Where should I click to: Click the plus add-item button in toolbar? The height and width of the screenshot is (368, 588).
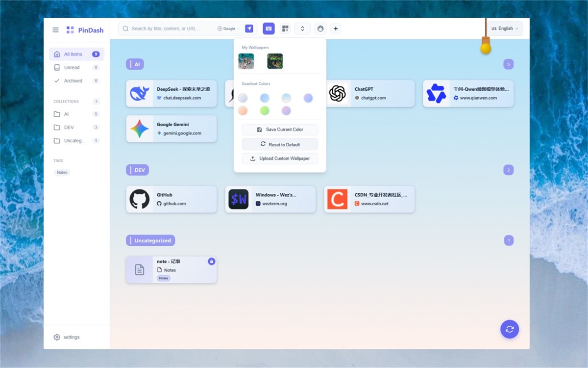[336, 28]
